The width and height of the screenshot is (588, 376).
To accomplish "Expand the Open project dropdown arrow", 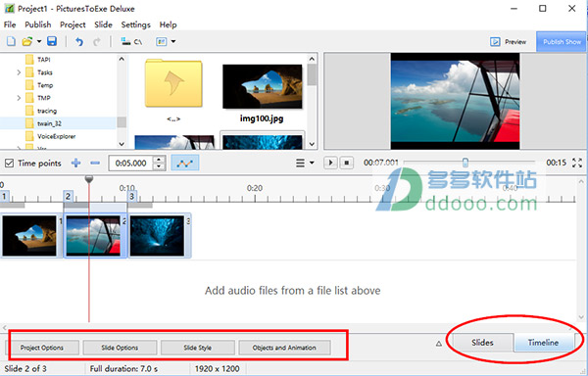I will pos(39,41).
